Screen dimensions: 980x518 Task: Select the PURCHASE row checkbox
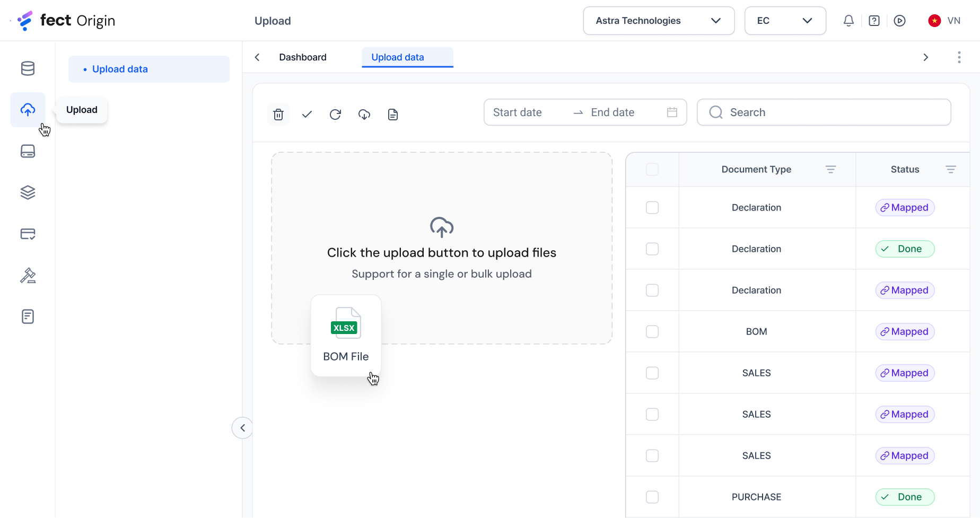pos(652,497)
